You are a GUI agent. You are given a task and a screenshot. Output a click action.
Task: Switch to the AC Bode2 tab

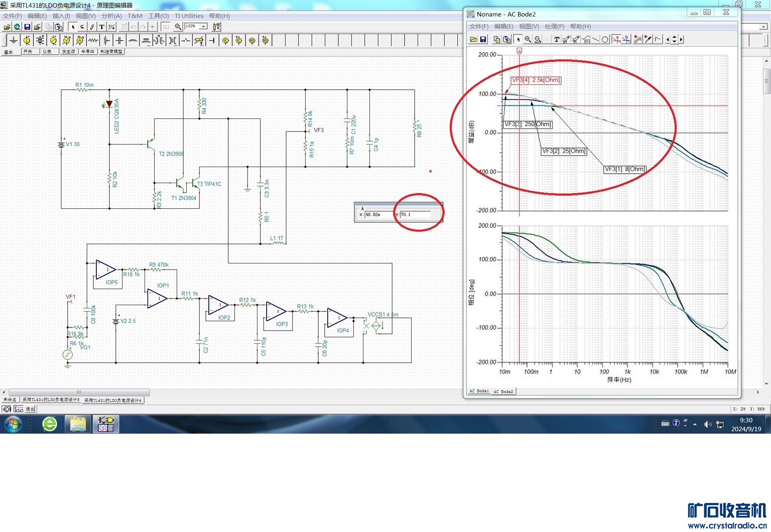tap(503, 391)
